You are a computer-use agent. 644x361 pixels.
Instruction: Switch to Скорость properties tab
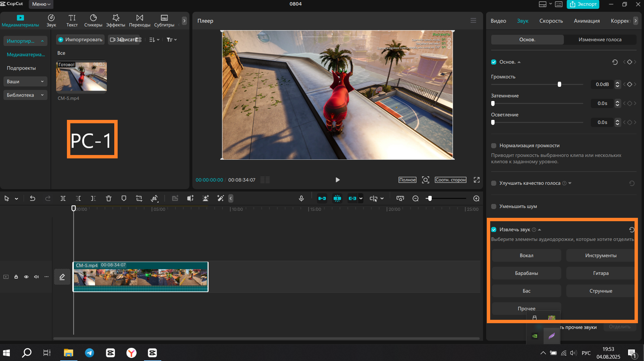[x=551, y=21]
